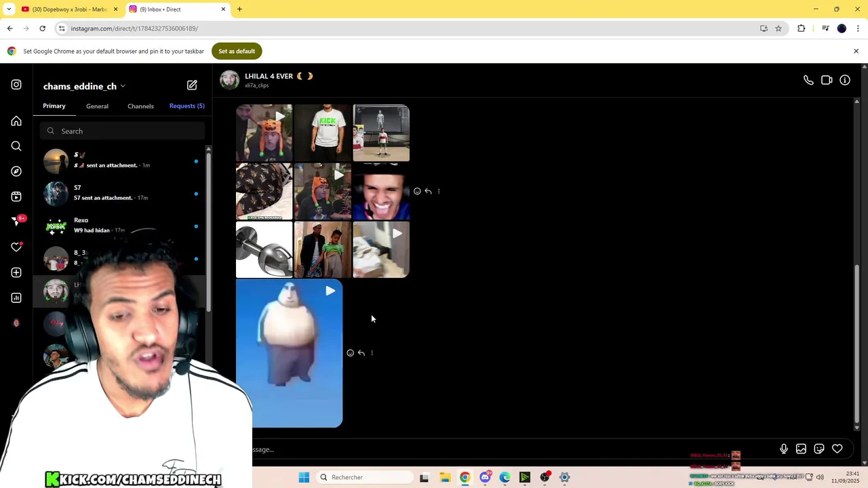React with emoji to the video message
Image resolution: width=868 pixels, height=488 pixels.
click(x=350, y=353)
